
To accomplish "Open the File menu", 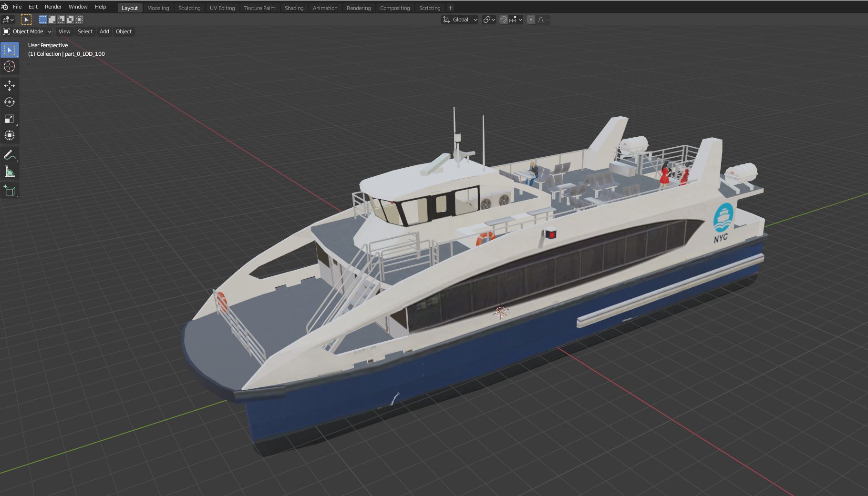I will 17,7.
